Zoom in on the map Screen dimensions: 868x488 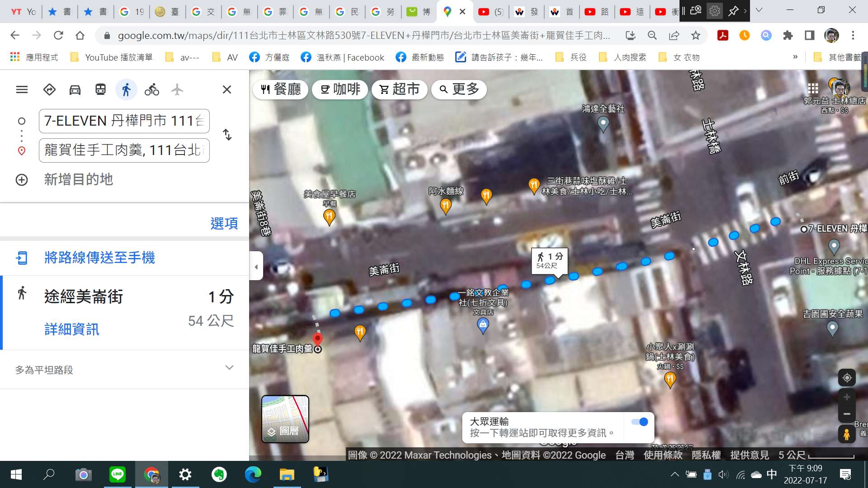847,397
